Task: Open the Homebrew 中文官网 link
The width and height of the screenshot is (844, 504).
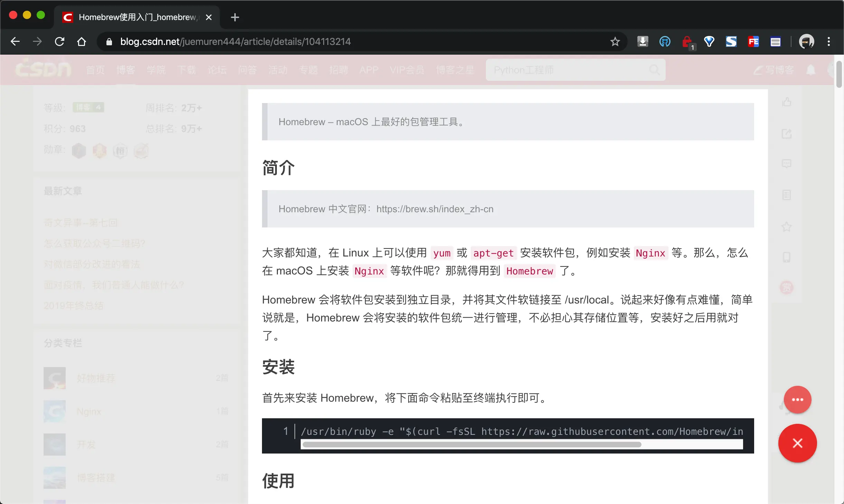Action: click(435, 209)
